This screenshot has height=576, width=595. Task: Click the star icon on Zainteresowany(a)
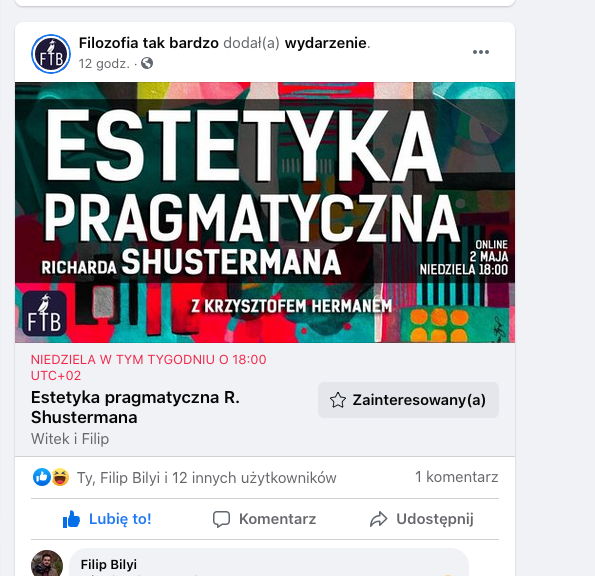337,400
